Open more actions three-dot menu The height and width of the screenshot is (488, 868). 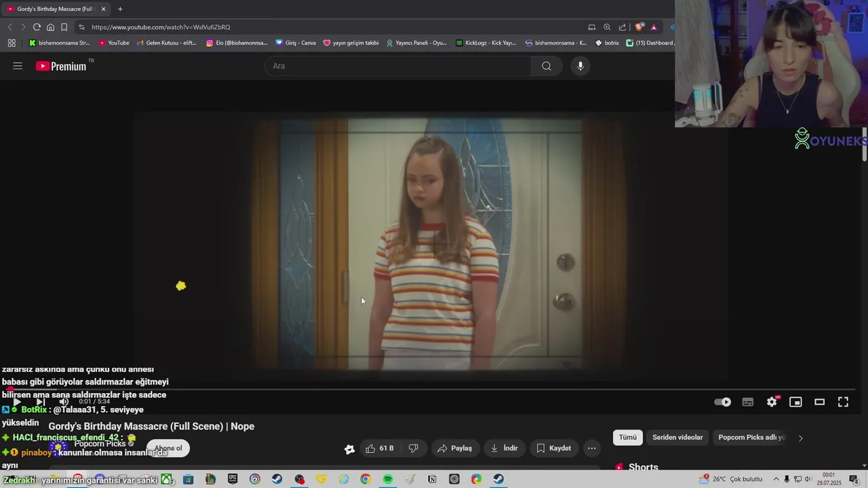point(592,448)
